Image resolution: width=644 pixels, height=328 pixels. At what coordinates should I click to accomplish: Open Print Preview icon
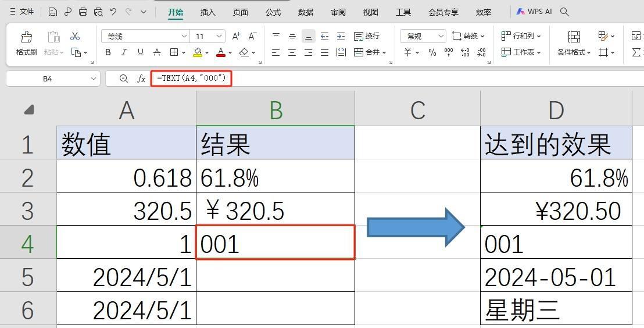tap(98, 12)
